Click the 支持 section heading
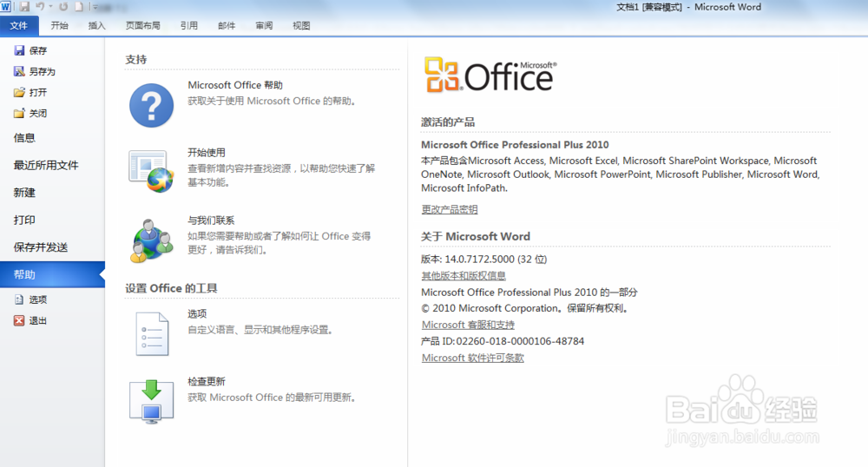 (135, 59)
